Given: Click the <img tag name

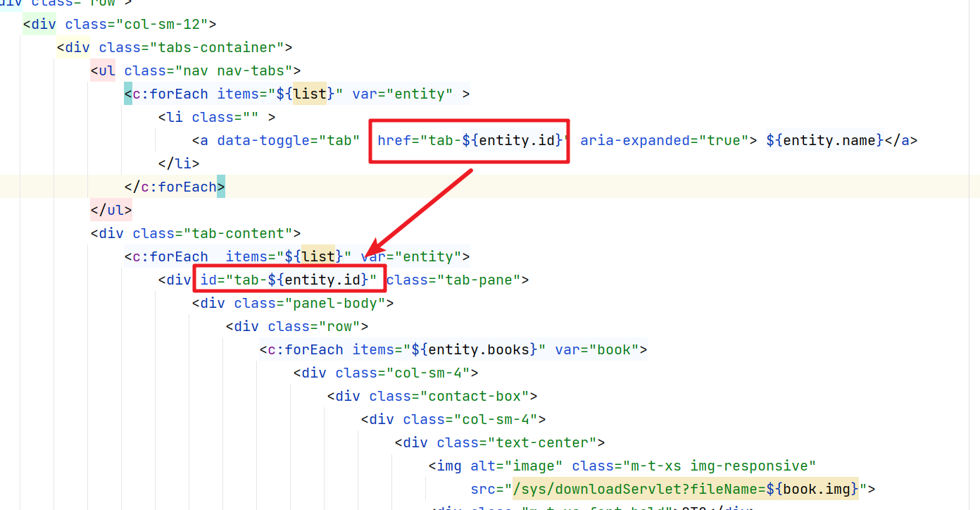Looking at the screenshot, I should pos(446,466).
